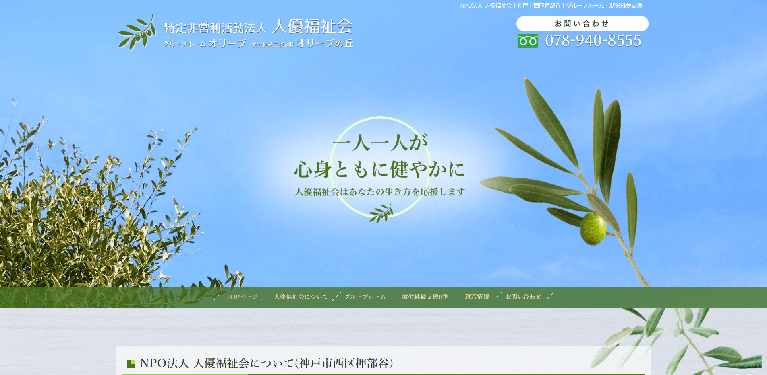Select the fourth navigation item after グループホーム
Screen dimensions: 767x375
[x=425, y=297]
